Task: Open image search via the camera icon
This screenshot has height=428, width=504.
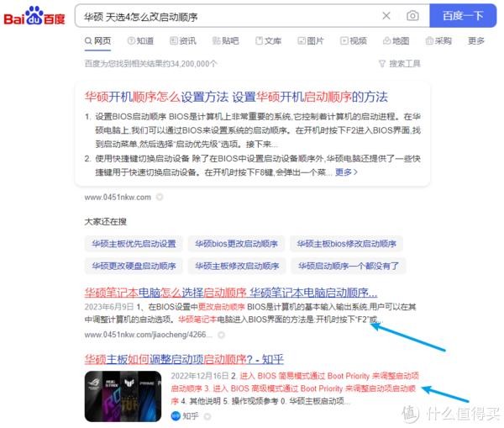Action: tap(412, 16)
